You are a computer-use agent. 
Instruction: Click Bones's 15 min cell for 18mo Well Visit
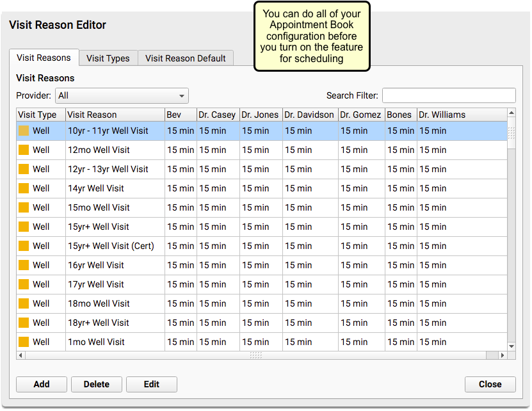pos(401,303)
